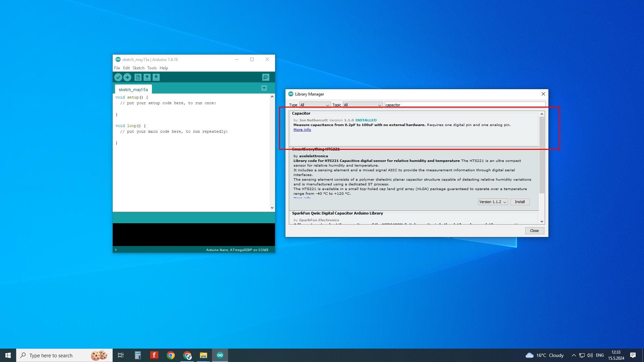Click the Install button for SmartEverything HTS221
The image size is (644, 362).
point(520,202)
